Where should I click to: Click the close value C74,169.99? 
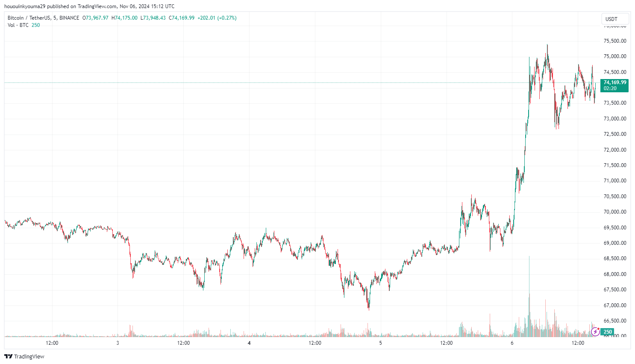(x=182, y=18)
